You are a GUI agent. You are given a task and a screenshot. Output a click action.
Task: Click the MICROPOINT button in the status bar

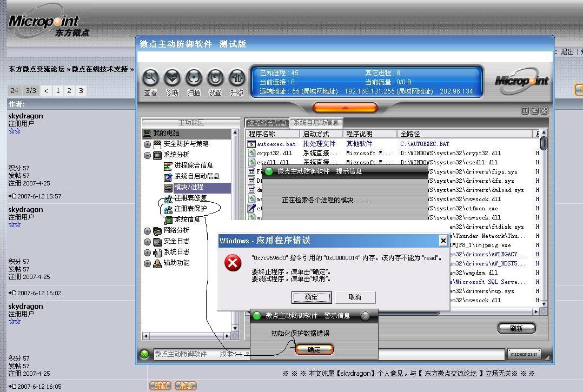coord(524,355)
